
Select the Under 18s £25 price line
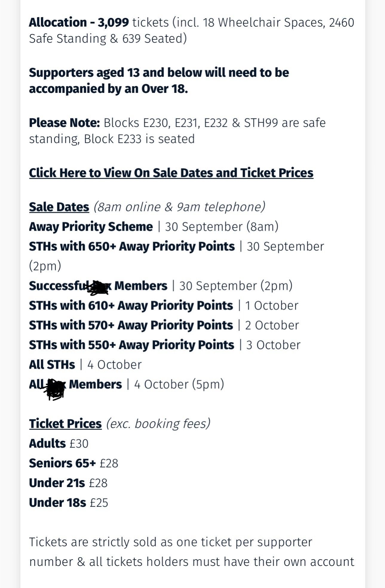(69, 503)
